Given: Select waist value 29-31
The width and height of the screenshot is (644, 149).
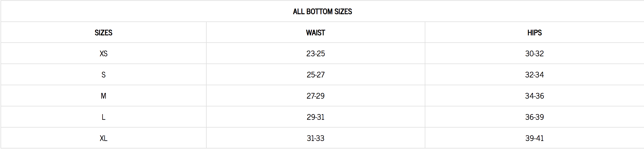Looking at the screenshot, I should coord(316,117).
